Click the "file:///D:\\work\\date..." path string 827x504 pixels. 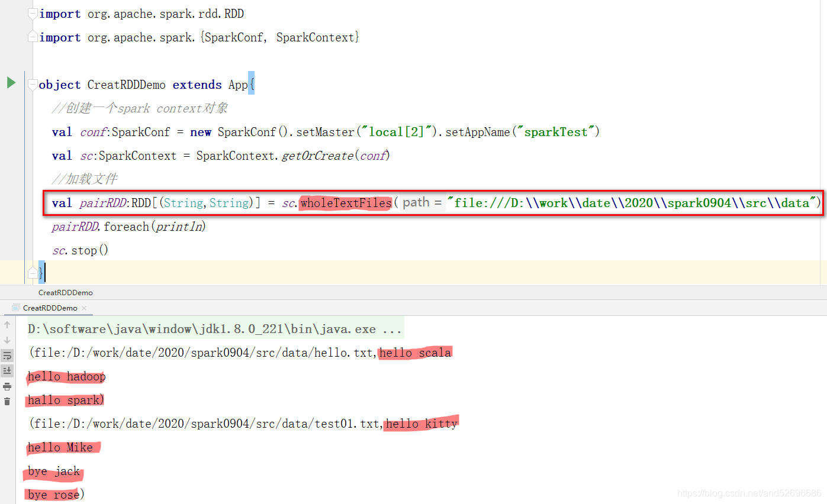point(632,203)
